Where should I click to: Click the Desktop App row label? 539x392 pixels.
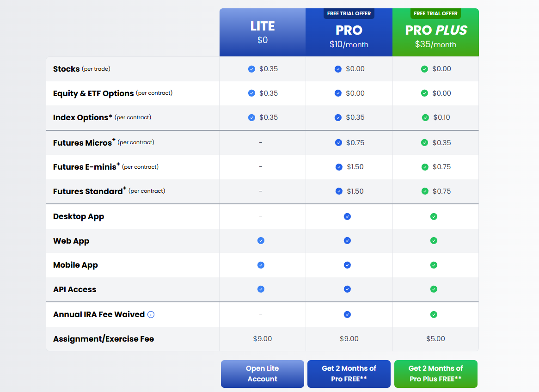click(x=79, y=217)
